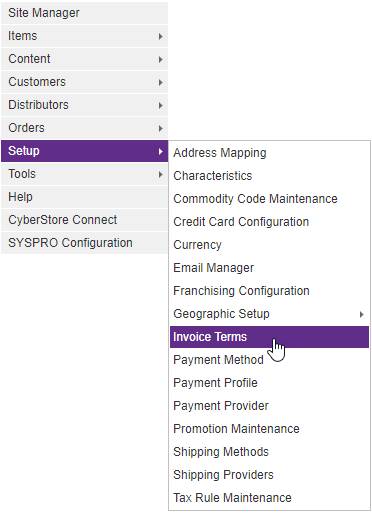Open Promotion Maintenance
This screenshot has height=514, width=372.
pos(269,429)
